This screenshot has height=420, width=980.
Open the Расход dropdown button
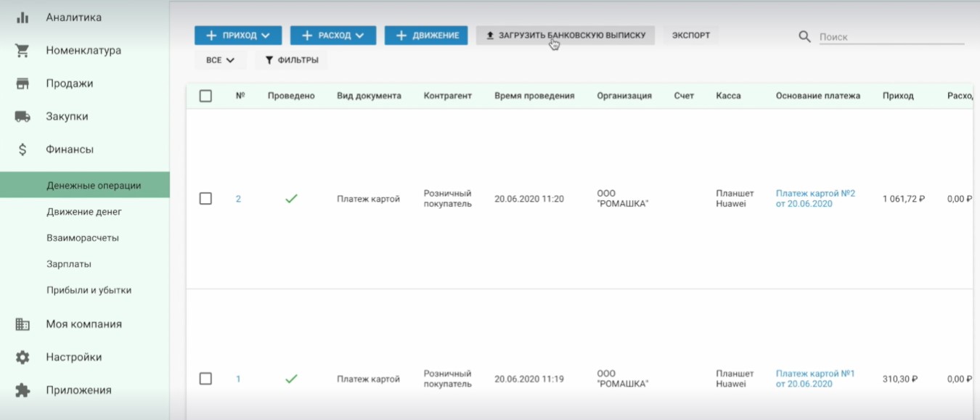(333, 35)
